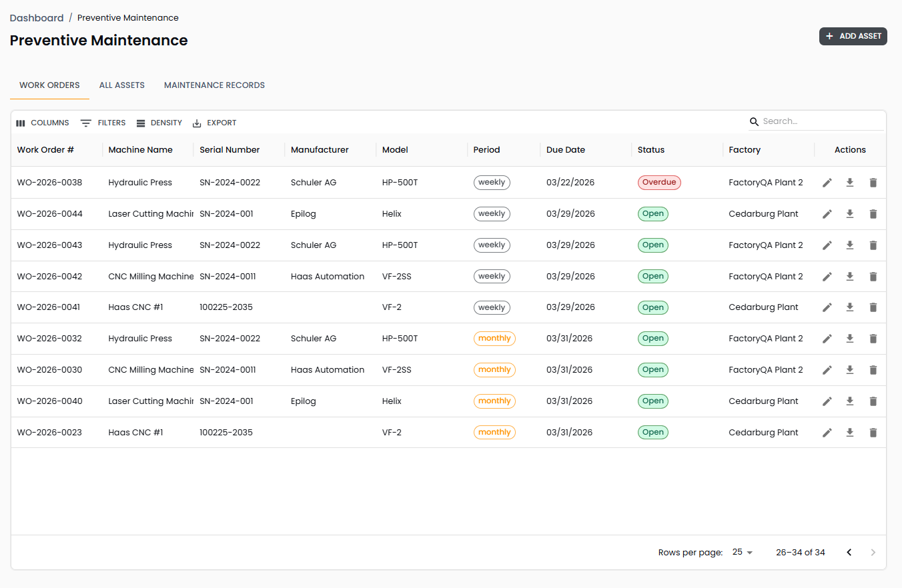
Task: Export the work orders table
Action: pyautogui.click(x=214, y=123)
